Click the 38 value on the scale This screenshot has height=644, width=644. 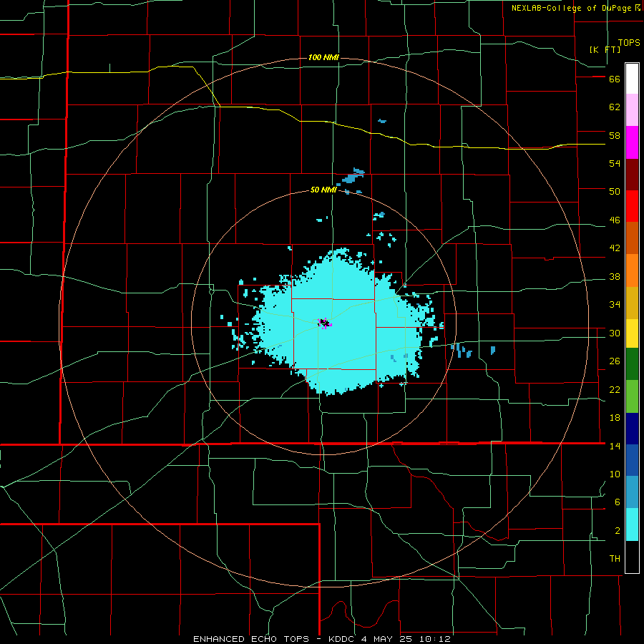(x=615, y=276)
